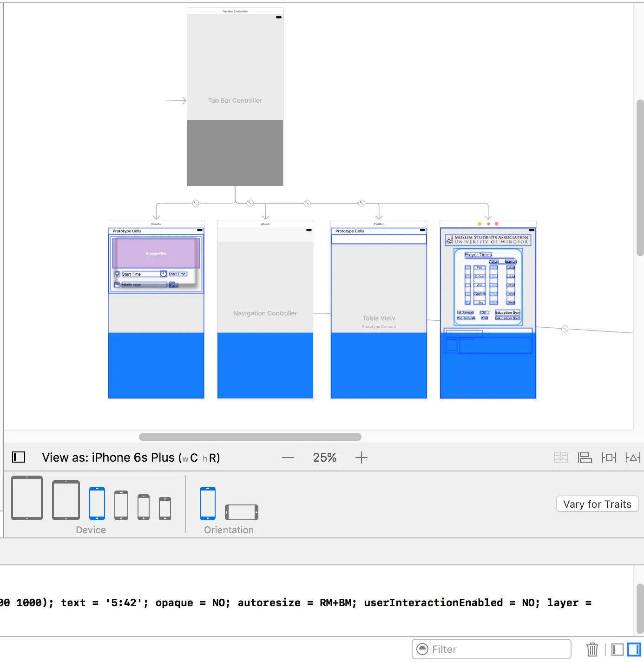644x663 pixels.
Task: Click the yellow view controller dock icon
Action: pos(480,224)
